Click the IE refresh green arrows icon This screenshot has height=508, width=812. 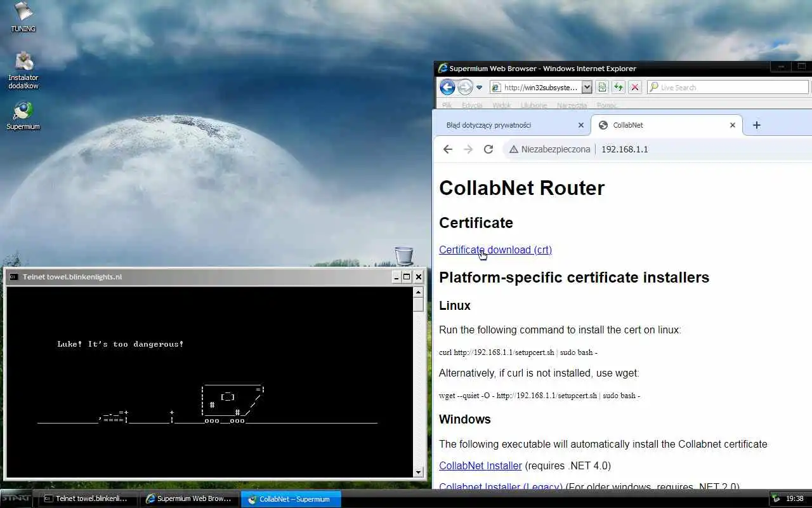coord(619,88)
